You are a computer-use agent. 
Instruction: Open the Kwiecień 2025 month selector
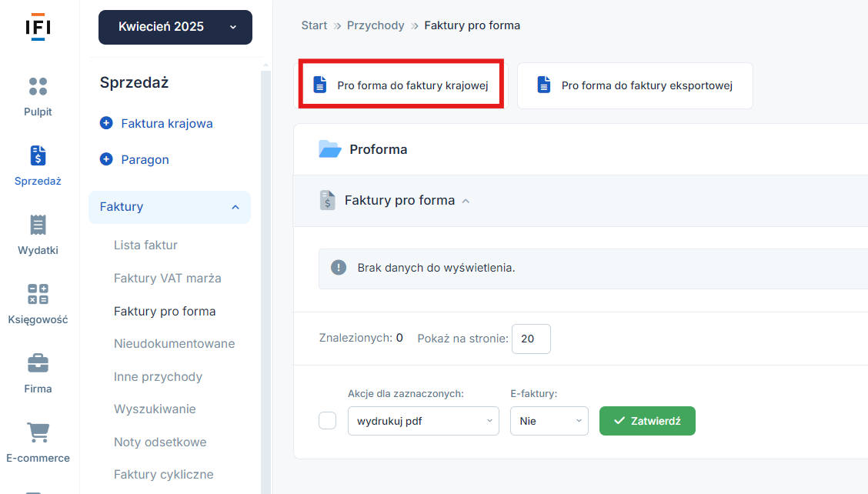click(x=175, y=27)
